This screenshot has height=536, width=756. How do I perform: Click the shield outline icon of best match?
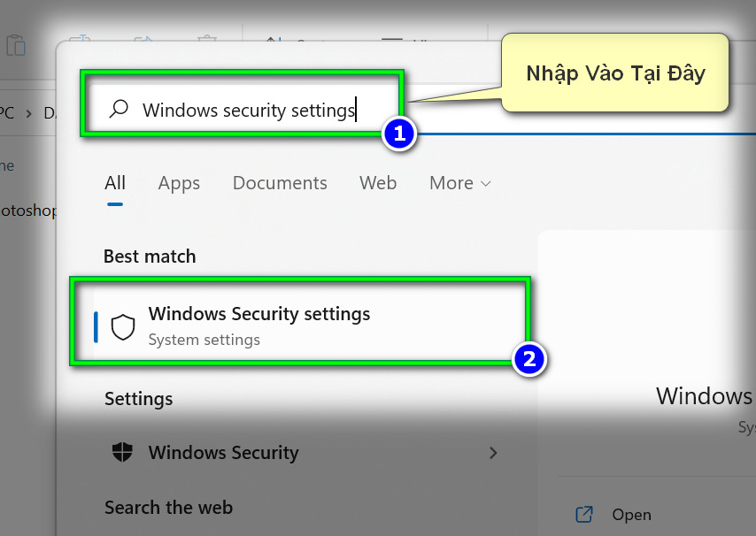(123, 327)
